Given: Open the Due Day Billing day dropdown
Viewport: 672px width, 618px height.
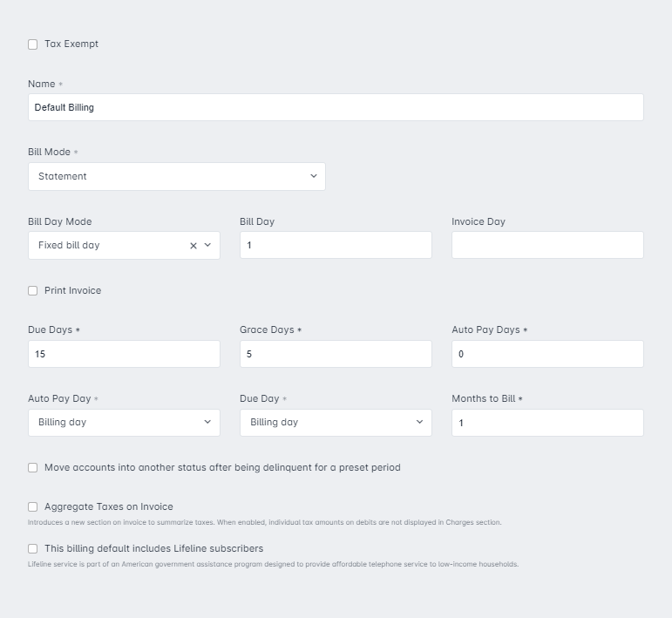Looking at the screenshot, I should coord(336,423).
